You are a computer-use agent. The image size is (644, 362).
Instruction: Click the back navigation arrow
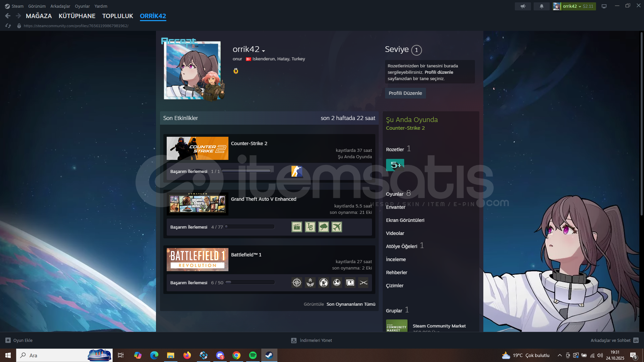8,16
